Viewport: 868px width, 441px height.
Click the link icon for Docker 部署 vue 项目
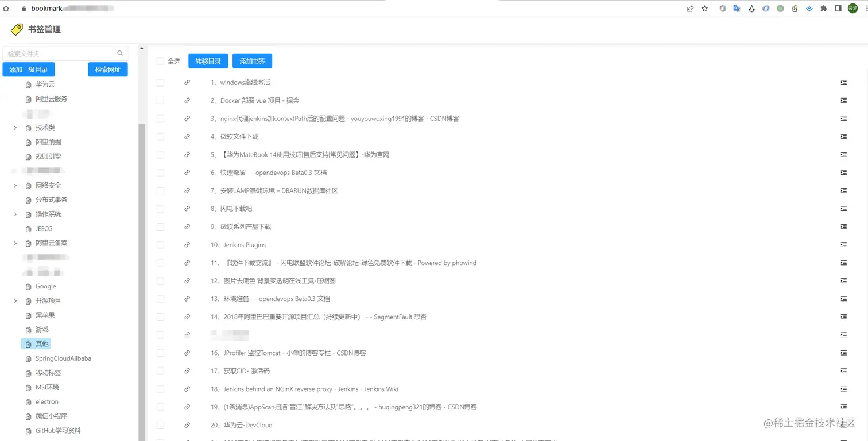[187, 100]
